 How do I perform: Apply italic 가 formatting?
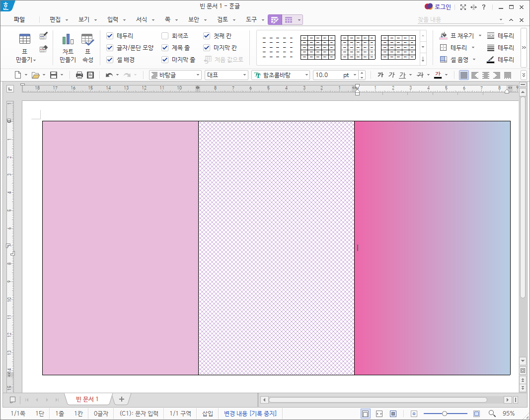click(391, 75)
